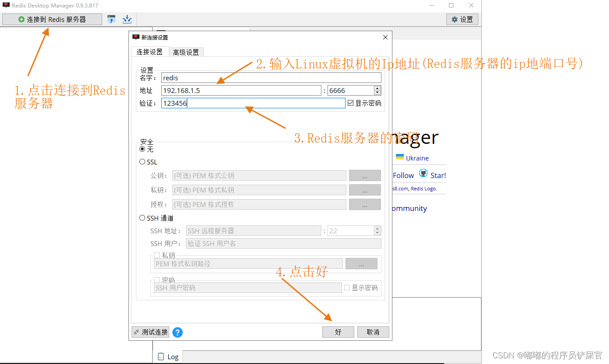The width and height of the screenshot is (609, 364).
Task: Decrease SSH port 22 with down arrow
Action: pyautogui.click(x=378, y=233)
